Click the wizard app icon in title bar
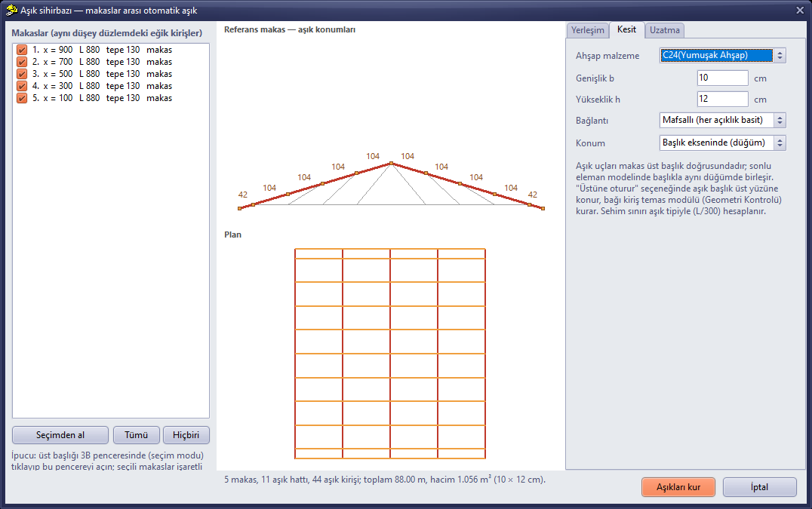The height and width of the screenshot is (509, 812). (11, 11)
